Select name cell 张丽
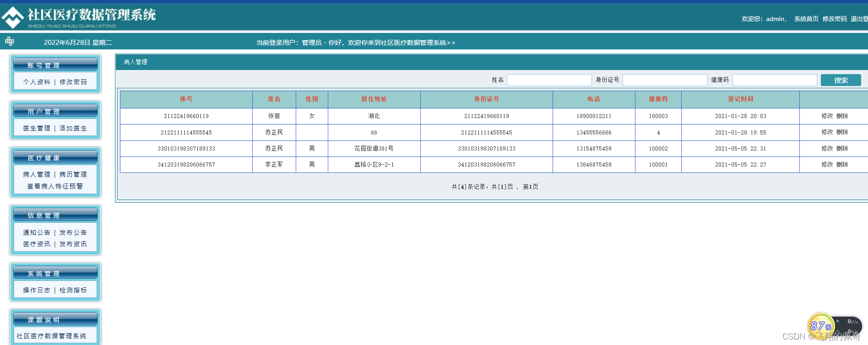Screen dimensions: 868x345 coord(274,116)
